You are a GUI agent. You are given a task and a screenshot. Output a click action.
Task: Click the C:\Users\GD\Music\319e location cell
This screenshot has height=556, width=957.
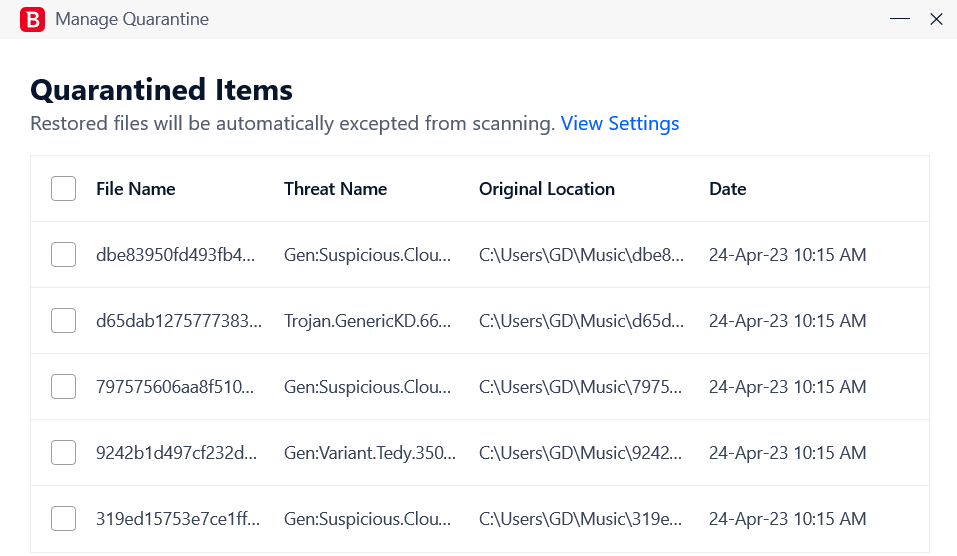(x=580, y=518)
